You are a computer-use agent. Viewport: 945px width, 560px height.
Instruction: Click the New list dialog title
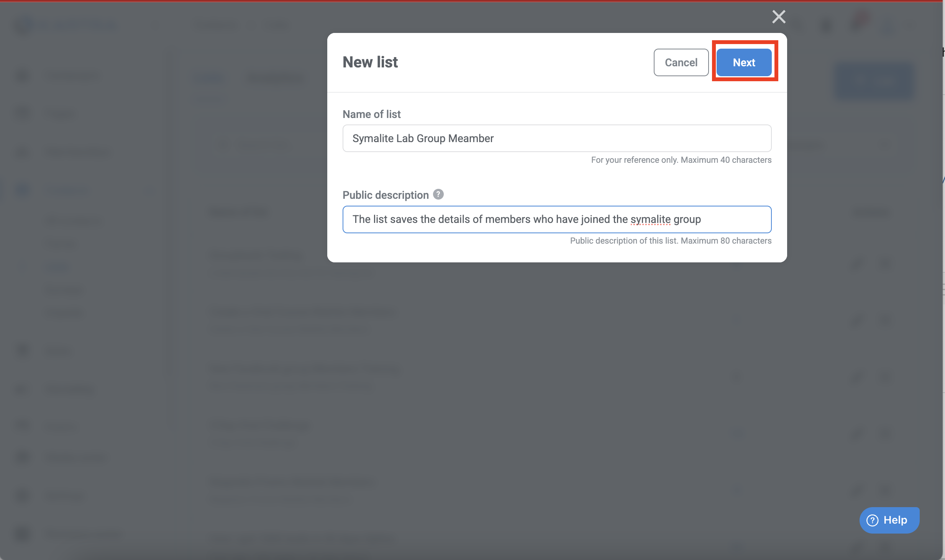click(x=370, y=62)
